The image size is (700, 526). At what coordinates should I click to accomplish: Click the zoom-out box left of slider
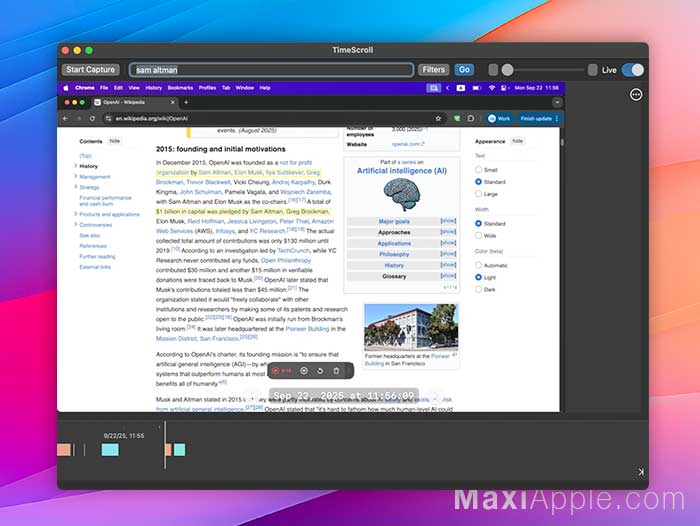[493, 70]
